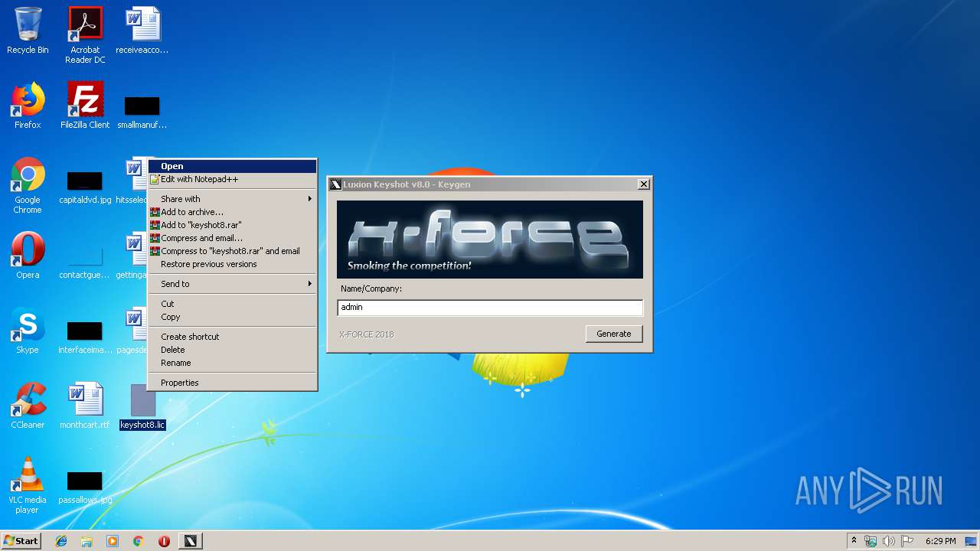Show hidden tray icons arrow
This screenshot has width=980, height=551.
tap(854, 541)
